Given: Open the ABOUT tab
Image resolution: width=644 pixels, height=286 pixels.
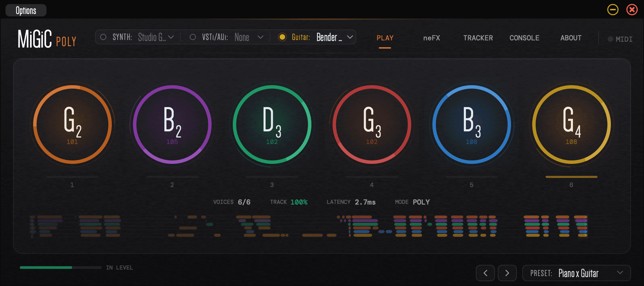Looking at the screenshot, I should pos(571,38).
